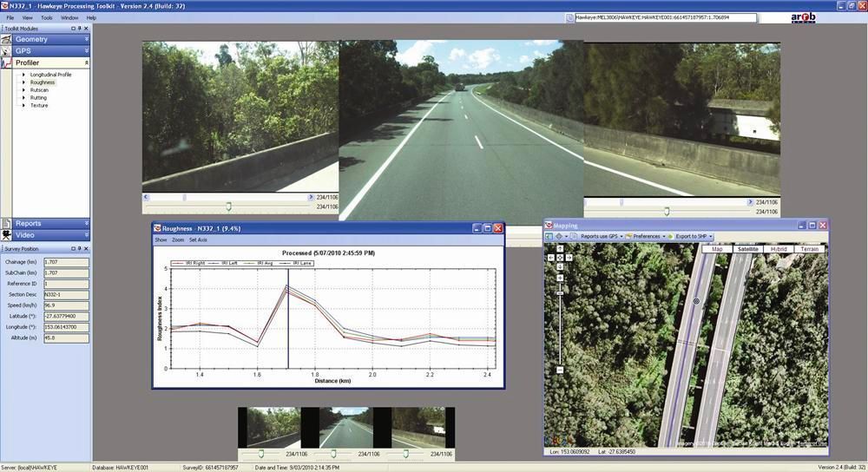Pan the map down with arrow
Screen dimensions: 868x472
[x=560, y=266]
